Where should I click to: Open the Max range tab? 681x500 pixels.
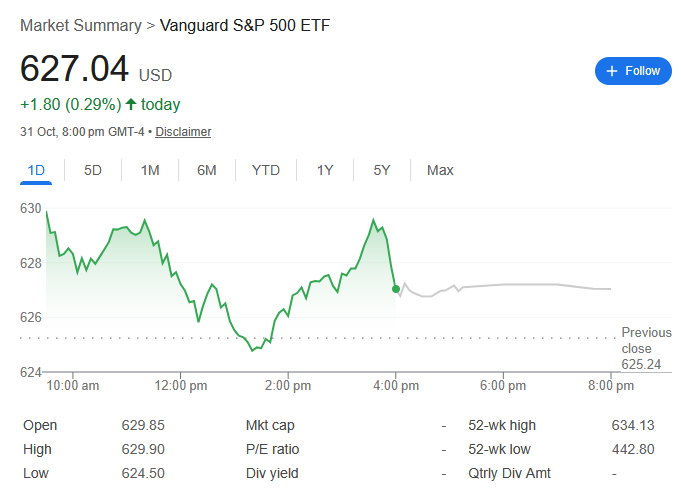[440, 170]
